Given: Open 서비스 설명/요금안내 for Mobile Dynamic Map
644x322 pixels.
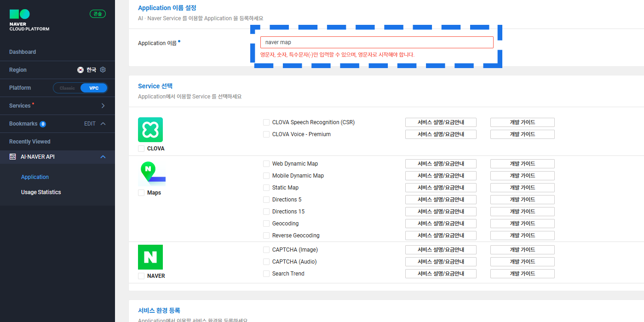Looking at the screenshot, I should pyautogui.click(x=441, y=176).
